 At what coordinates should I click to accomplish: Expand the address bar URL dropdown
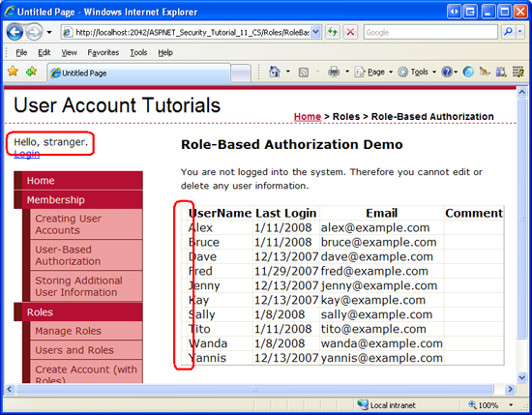tap(315, 32)
